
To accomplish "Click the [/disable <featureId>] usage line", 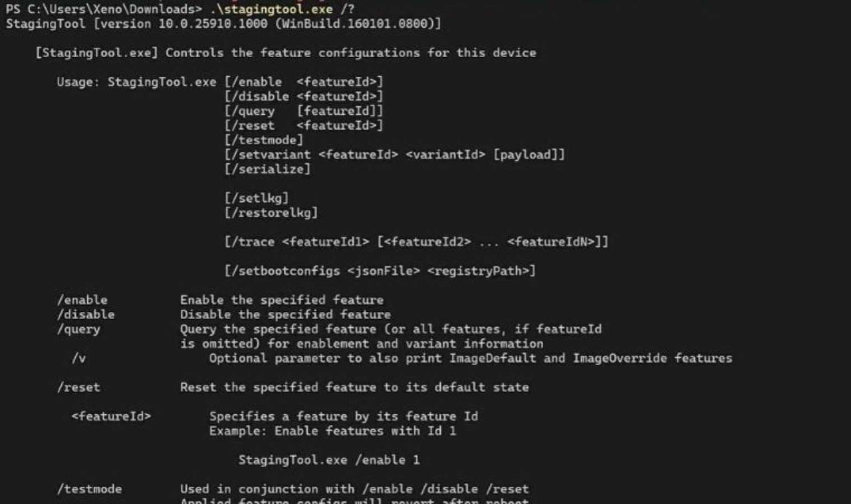I will coord(304,96).
